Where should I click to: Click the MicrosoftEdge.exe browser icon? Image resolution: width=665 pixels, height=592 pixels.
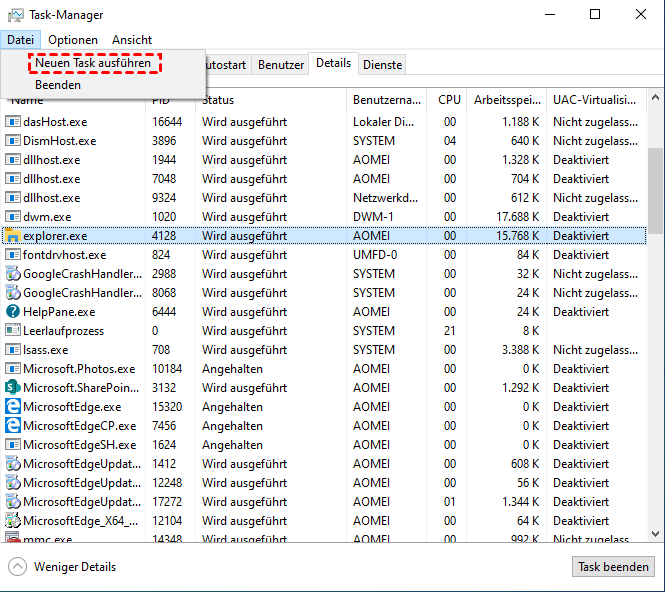coord(13,407)
